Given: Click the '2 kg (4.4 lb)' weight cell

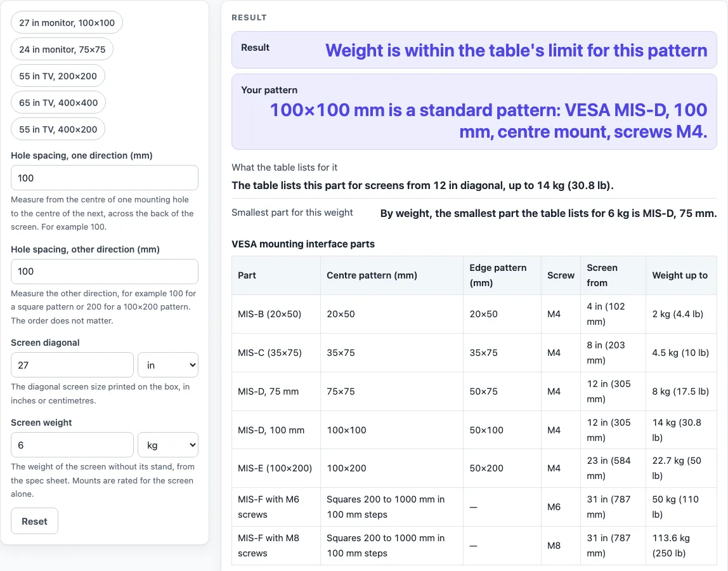Looking at the screenshot, I should coord(681,314).
